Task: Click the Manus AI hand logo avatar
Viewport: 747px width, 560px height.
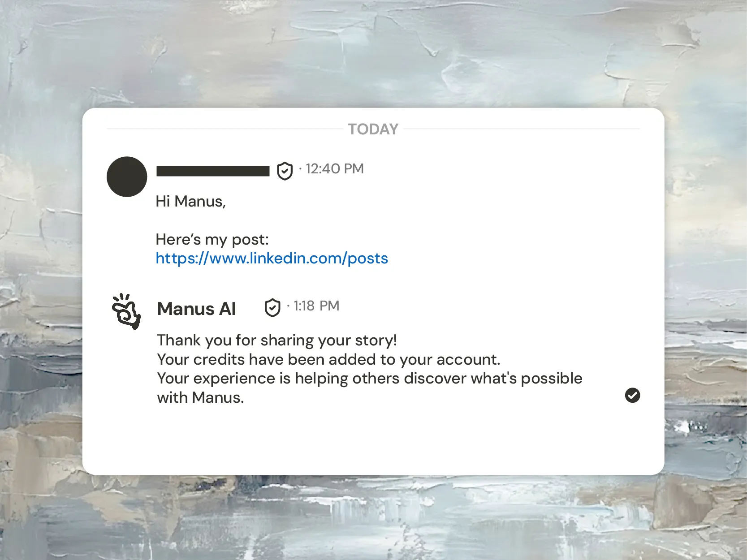Action: click(126, 311)
